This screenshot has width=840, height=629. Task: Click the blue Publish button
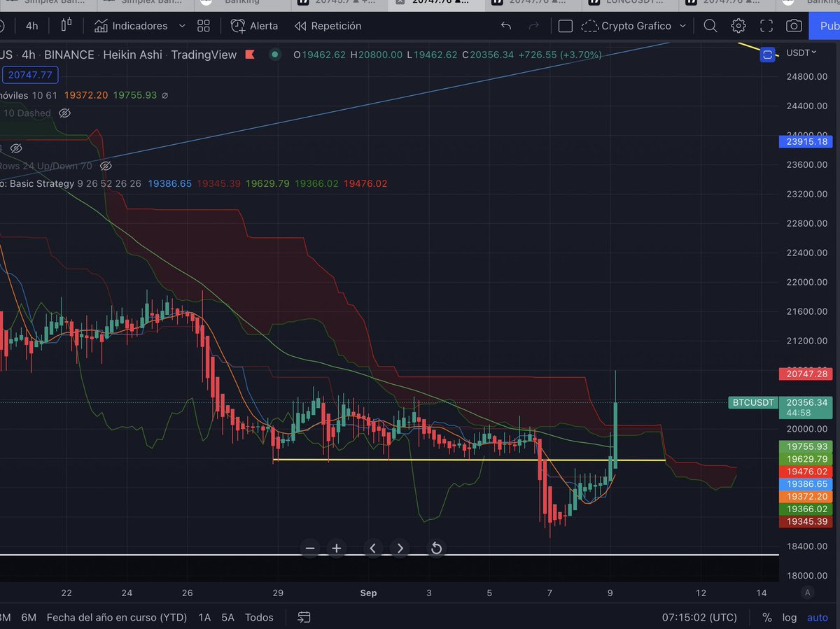825,26
